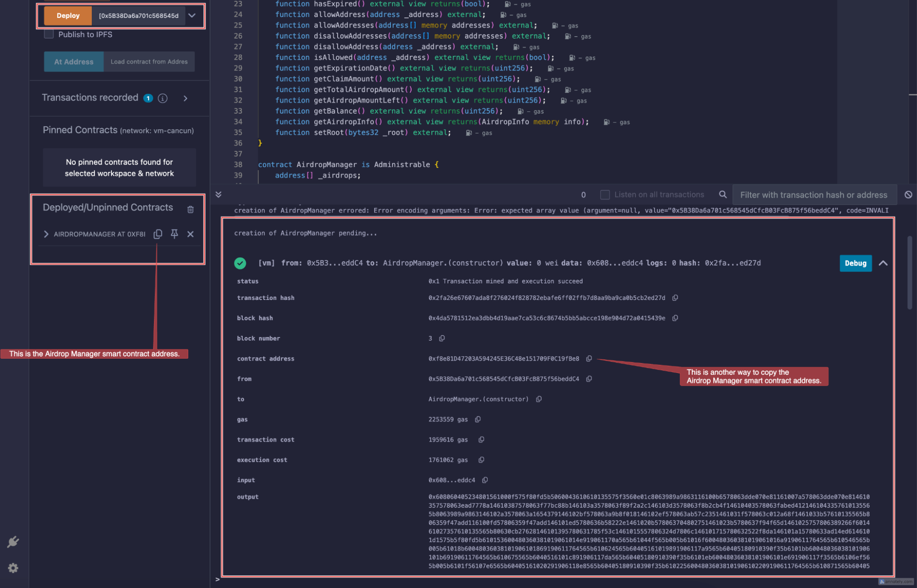Pin the AIRDROPMANAGER contract
Viewport: 917px width, 588px height.
(x=174, y=234)
